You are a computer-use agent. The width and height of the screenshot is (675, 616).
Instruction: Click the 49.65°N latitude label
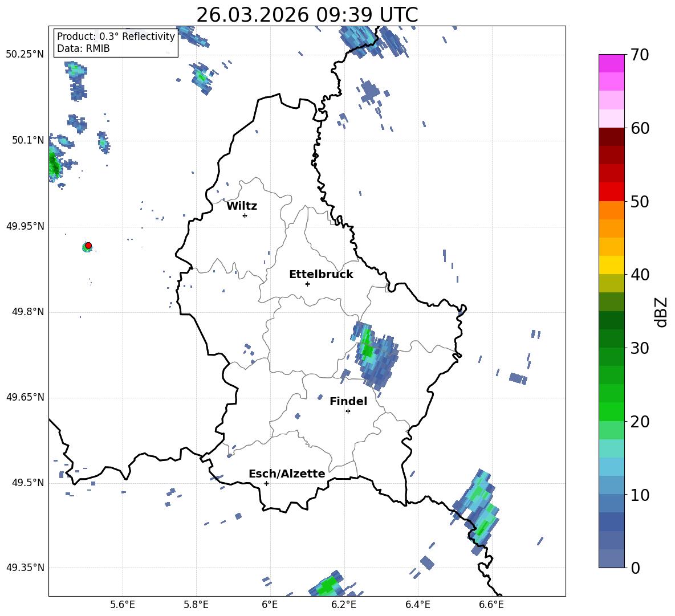[x=25, y=397]
